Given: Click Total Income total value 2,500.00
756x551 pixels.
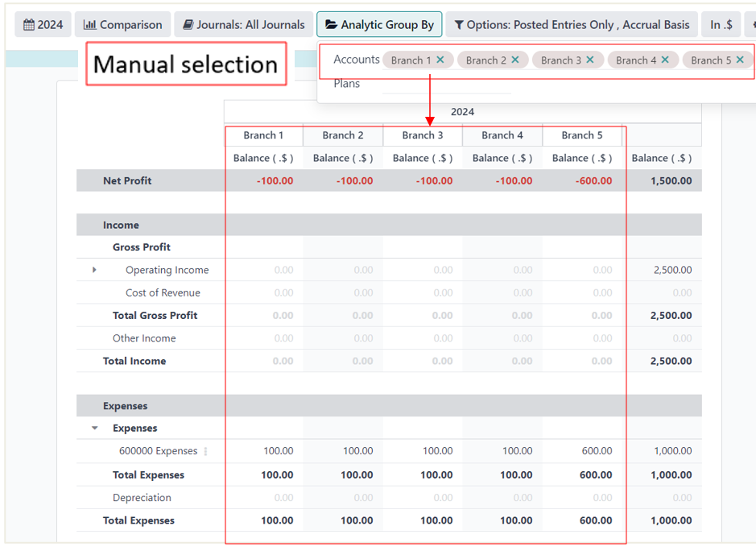Looking at the screenshot, I should pyautogui.click(x=671, y=361).
